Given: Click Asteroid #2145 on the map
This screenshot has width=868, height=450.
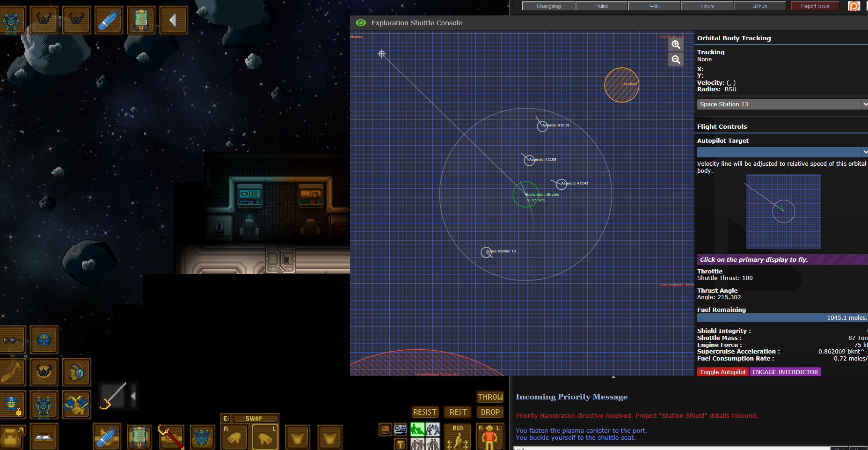Looking at the screenshot, I should click(x=562, y=184).
